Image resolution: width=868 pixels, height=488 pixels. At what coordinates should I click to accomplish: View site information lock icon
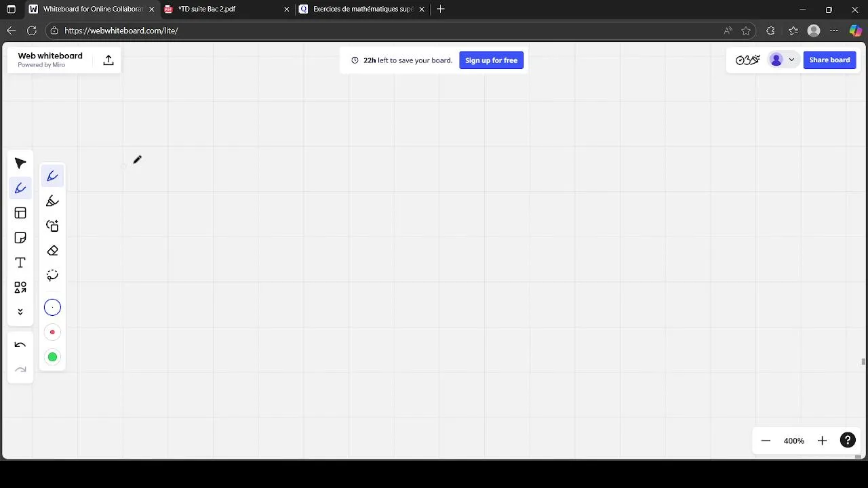tap(54, 30)
